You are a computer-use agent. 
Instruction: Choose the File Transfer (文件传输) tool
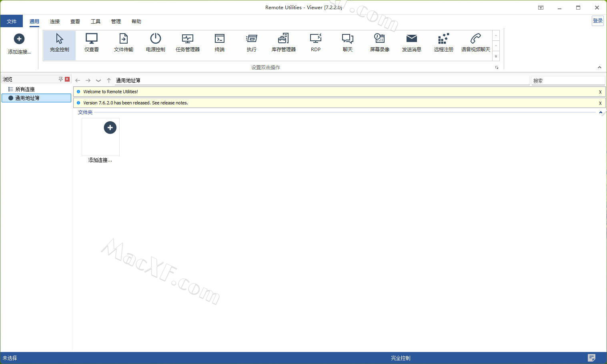tap(124, 43)
